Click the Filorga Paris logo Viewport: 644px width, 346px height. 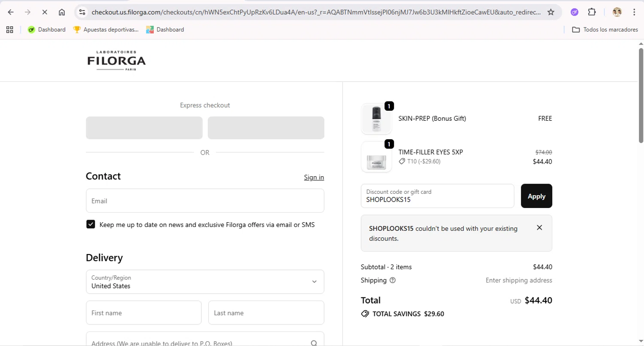[x=116, y=60]
